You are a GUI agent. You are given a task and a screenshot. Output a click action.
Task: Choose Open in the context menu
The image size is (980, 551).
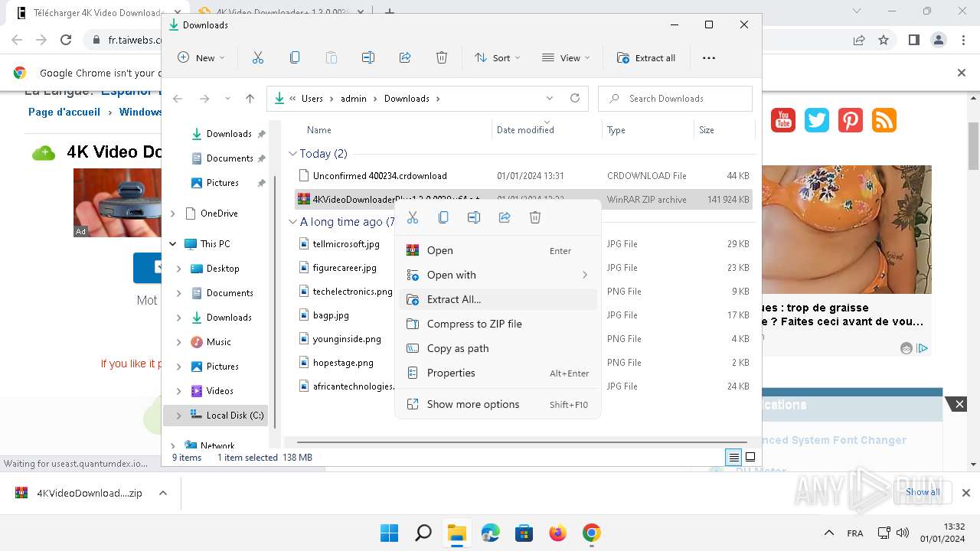click(498, 250)
